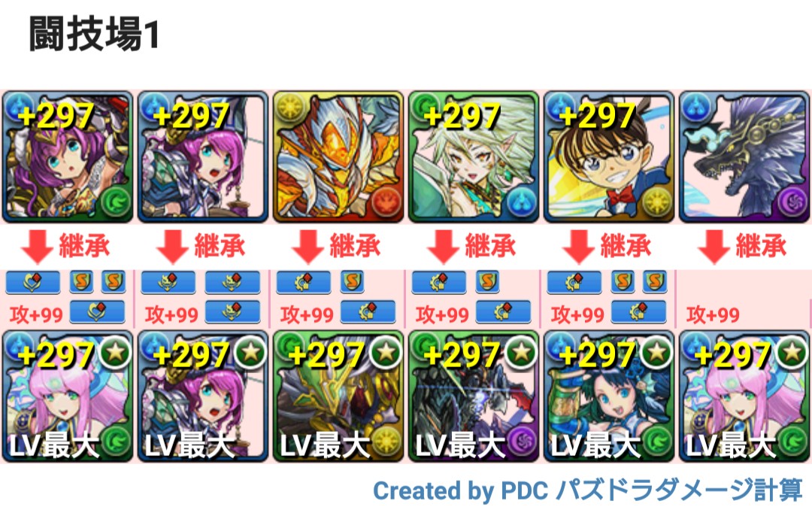Open the leader pink-haired goddess card
This screenshot has width=812, height=513.
[68, 396]
